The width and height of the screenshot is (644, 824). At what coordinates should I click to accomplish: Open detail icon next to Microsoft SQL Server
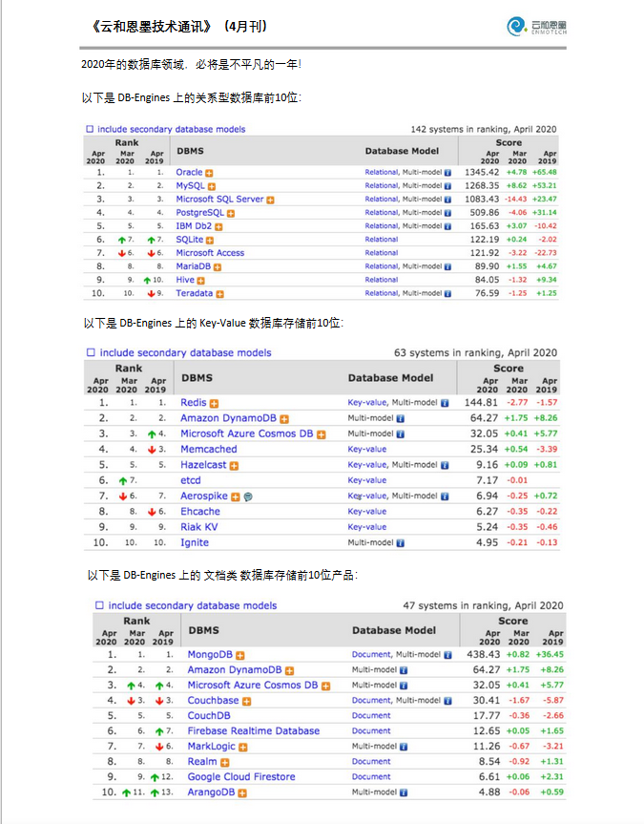coord(271,201)
